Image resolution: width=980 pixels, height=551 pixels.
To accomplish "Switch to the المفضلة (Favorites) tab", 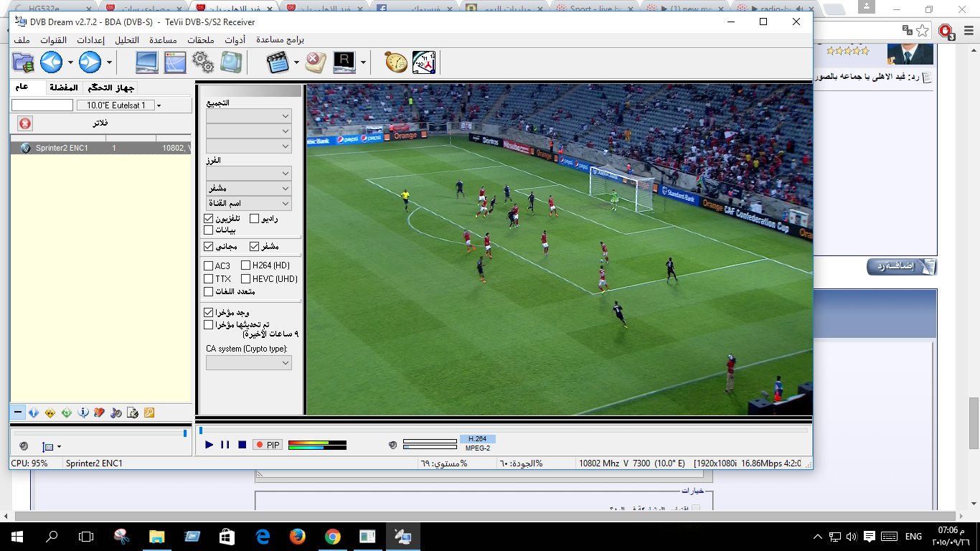I will (65, 88).
